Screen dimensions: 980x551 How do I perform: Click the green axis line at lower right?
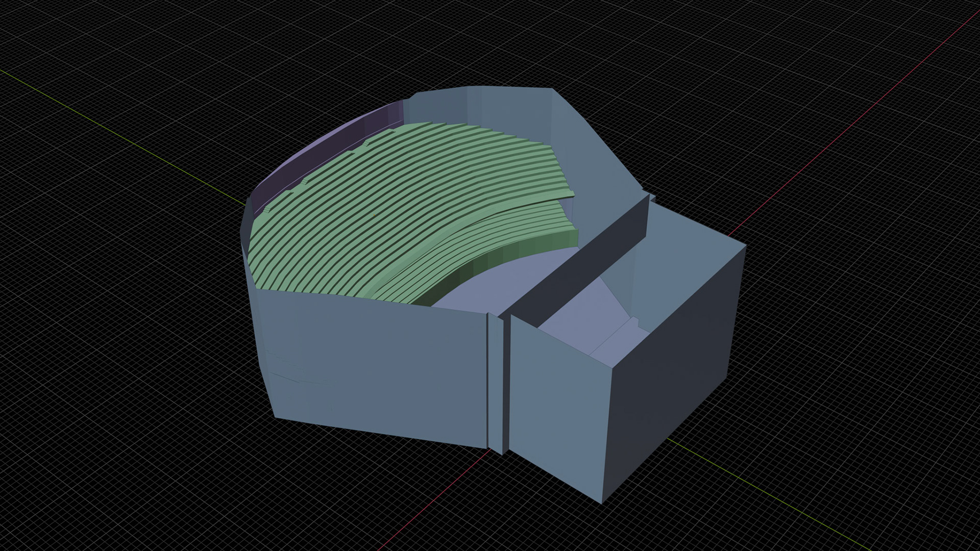click(766, 492)
